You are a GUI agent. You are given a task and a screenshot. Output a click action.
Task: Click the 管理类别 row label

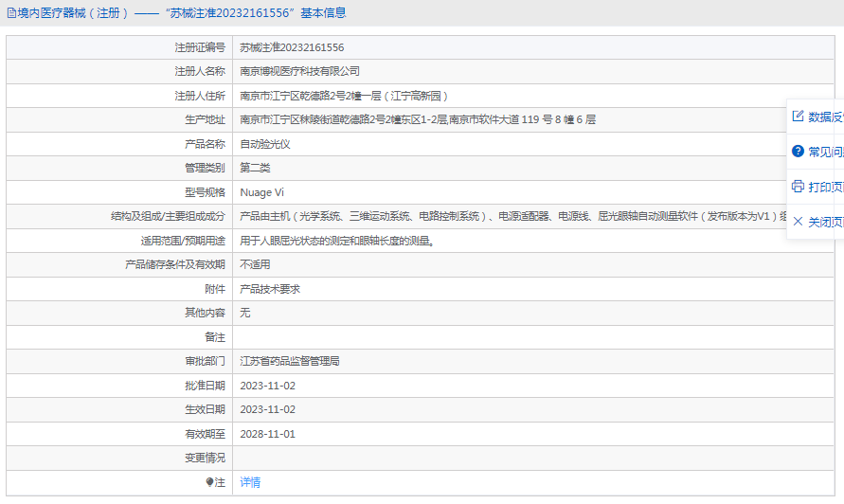coord(205,168)
